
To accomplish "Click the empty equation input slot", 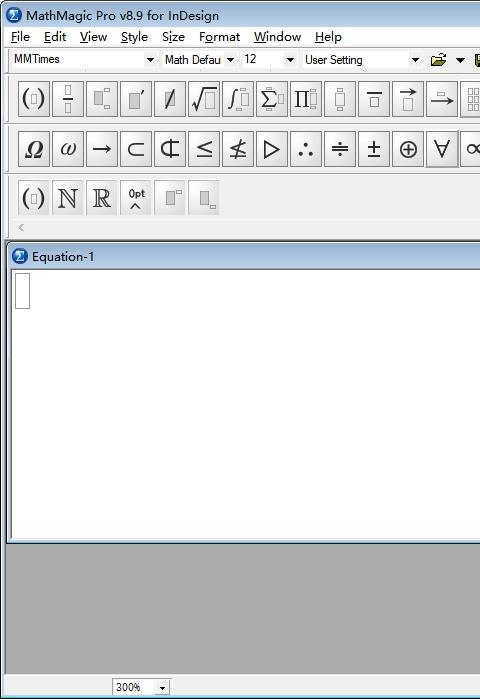I will tap(22, 291).
